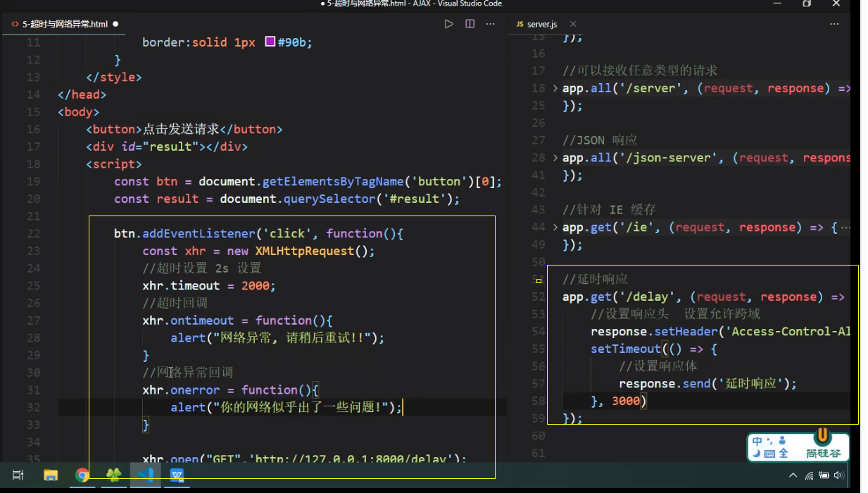This screenshot has width=868, height=493.
Task: Click the 中 input mode indicator
Action: point(757,442)
